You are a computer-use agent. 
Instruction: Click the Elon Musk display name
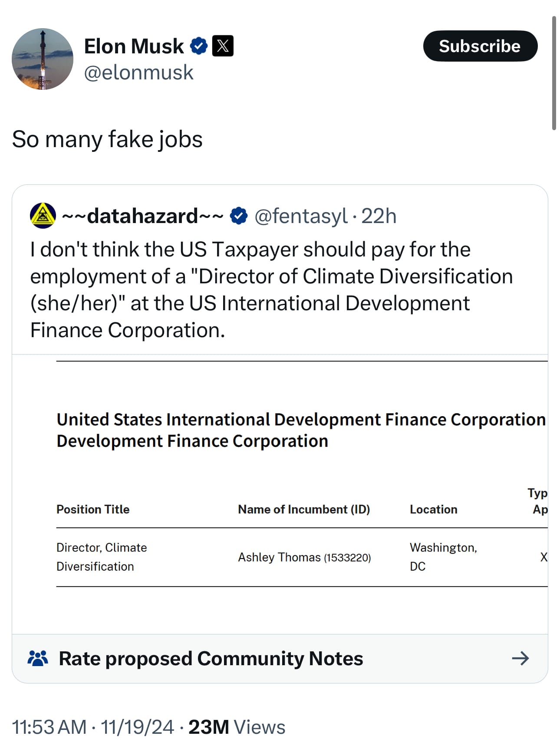point(134,46)
